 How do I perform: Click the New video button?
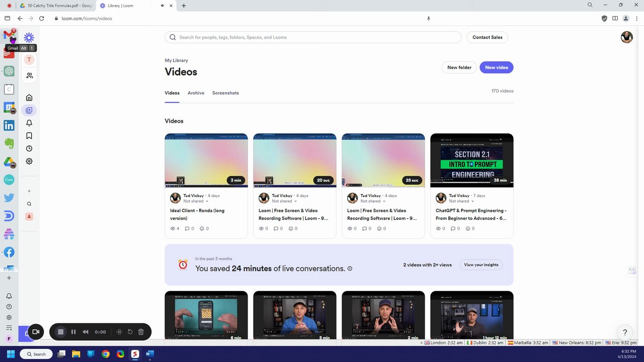497,67
